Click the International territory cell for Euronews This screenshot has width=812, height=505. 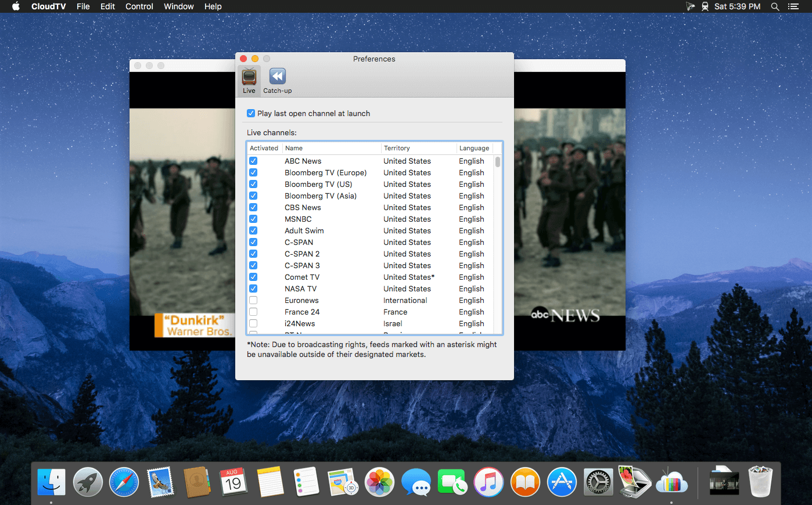[x=405, y=300]
